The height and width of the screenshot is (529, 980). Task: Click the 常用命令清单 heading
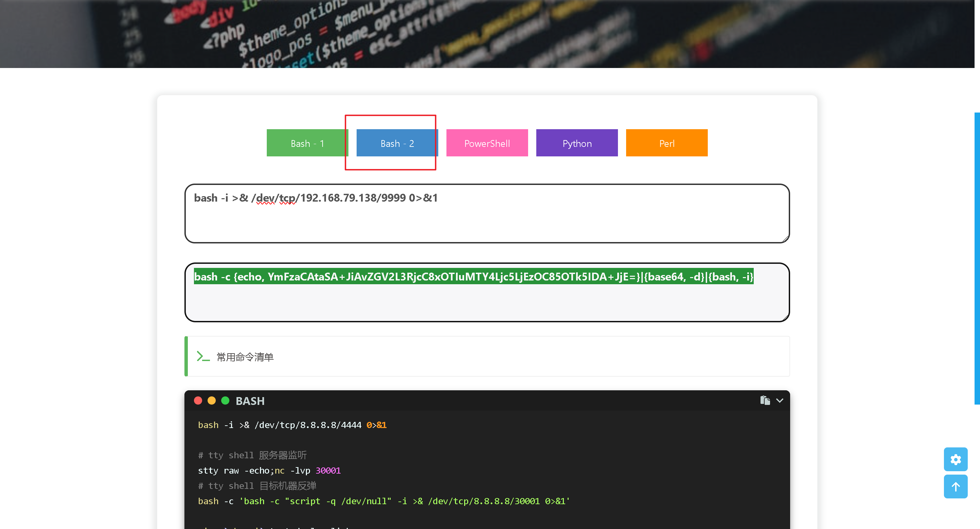point(245,357)
